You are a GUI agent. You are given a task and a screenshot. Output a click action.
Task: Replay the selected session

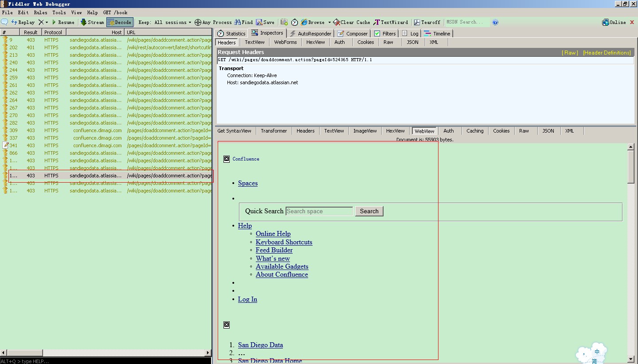click(23, 22)
